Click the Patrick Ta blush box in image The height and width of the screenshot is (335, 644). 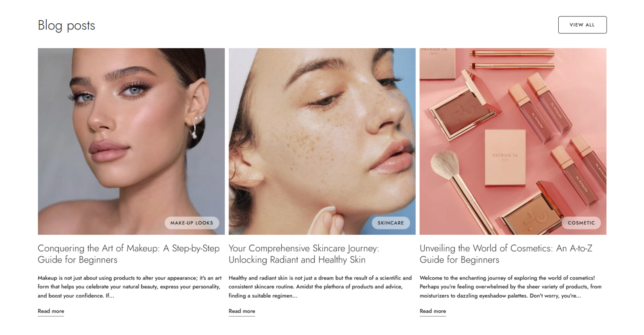[505, 158]
